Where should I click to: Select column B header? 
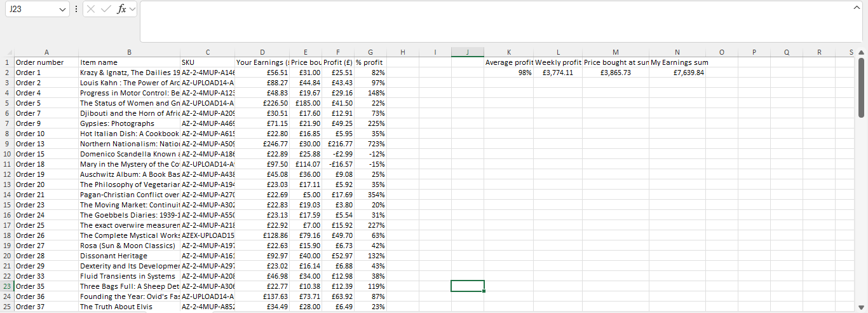pyautogui.click(x=130, y=52)
